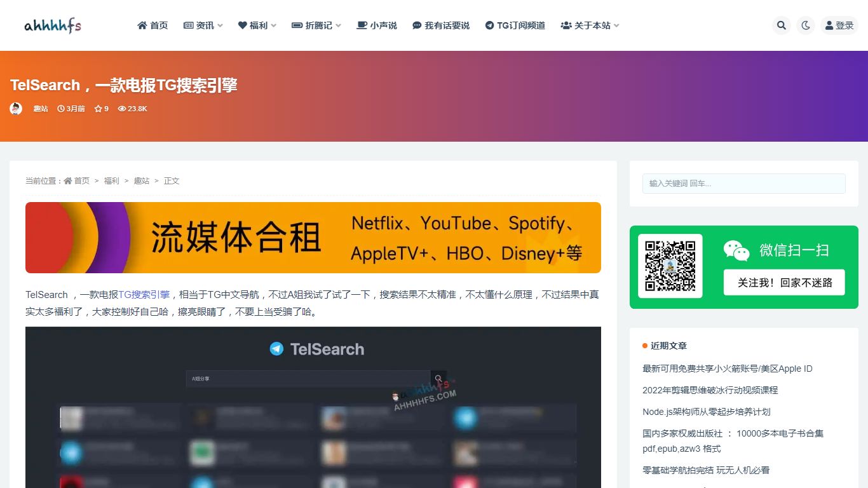The width and height of the screenshot is (868, 488).
Task: Open 最新可用免费共享小火箭账号 article
Action: pyautogui.click(x=728, y=369)
